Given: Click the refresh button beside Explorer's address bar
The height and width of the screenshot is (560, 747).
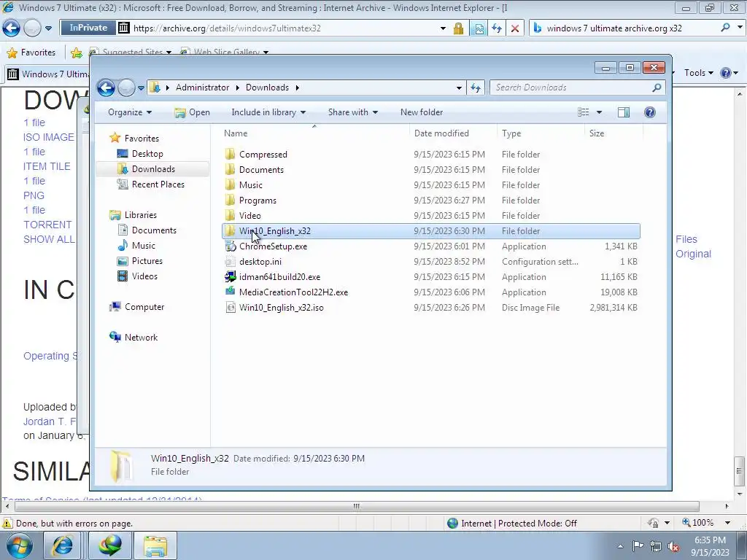Looking at the screenshot, I should [476, 87].
